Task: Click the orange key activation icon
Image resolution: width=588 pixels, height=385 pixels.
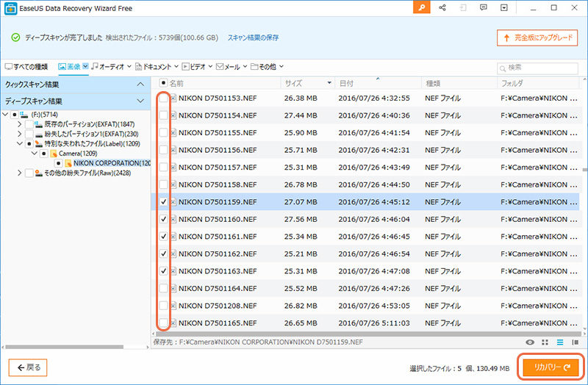Action: [x=421, y=7]
